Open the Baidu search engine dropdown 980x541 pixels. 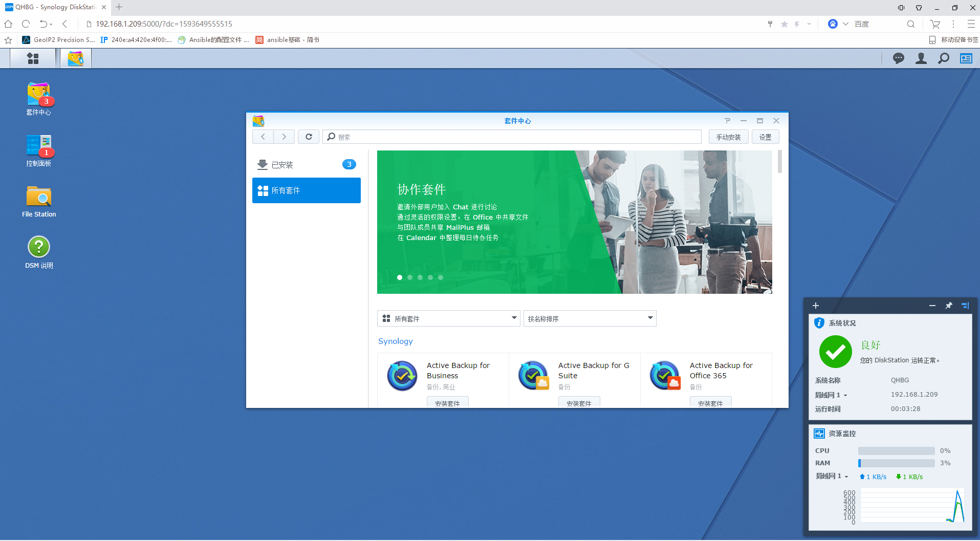point(845,24)
